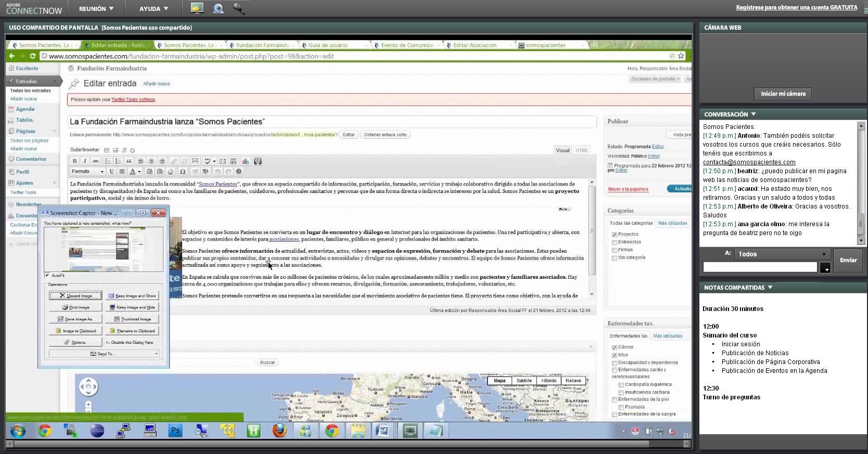Click the add image upload icon
The image size is (868, 454).
pyautogui.click(x=107, y=150)
